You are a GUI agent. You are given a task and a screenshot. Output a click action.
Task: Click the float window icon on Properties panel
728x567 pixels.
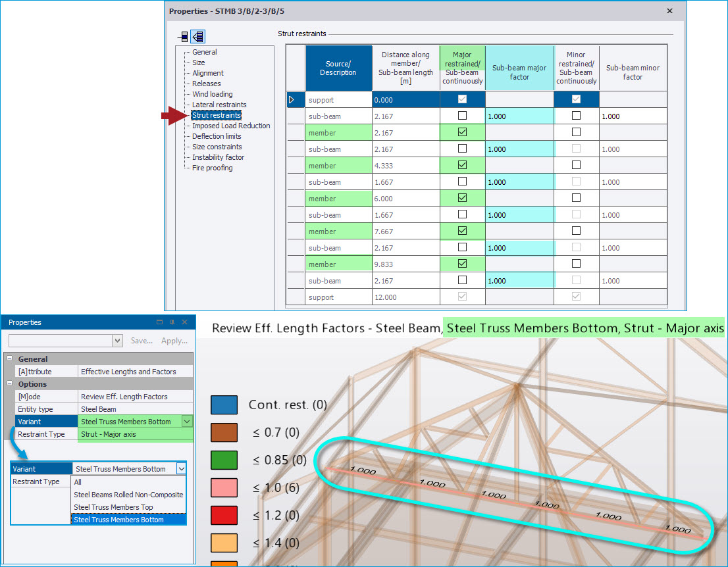pos(158,322)
